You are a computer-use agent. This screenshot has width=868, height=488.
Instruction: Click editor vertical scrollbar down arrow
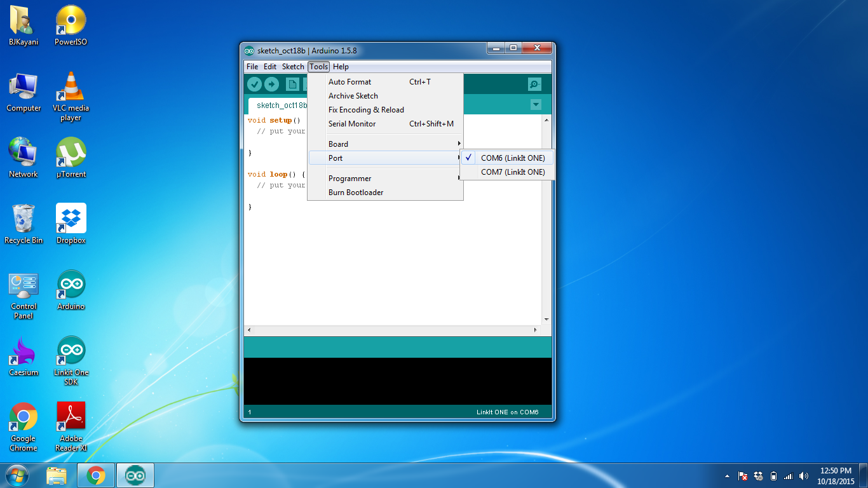point(546,320)
